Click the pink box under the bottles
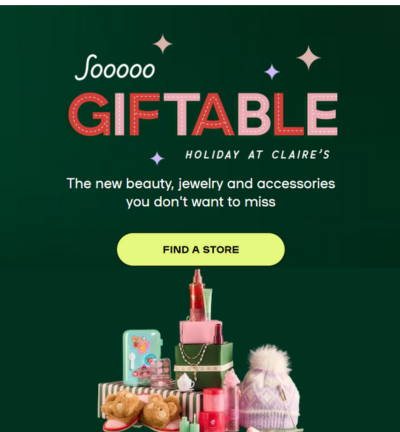Image resolution: width=400 pixels, height=432 pixels. coord(200,332)
